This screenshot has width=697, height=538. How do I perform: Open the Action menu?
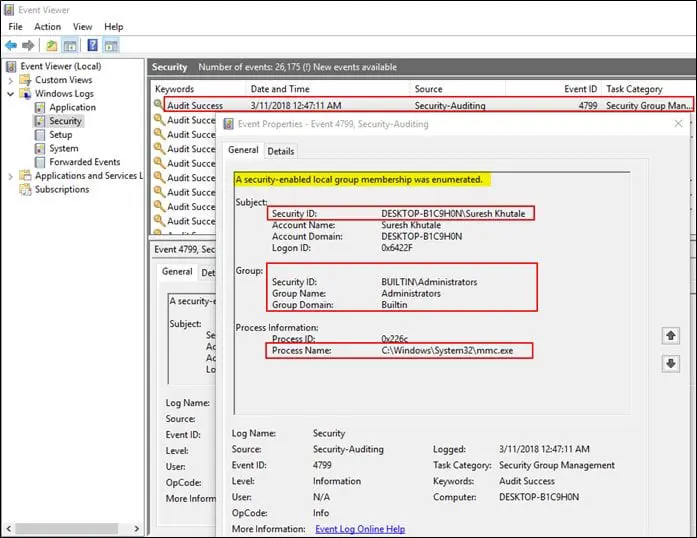point(47,27)
